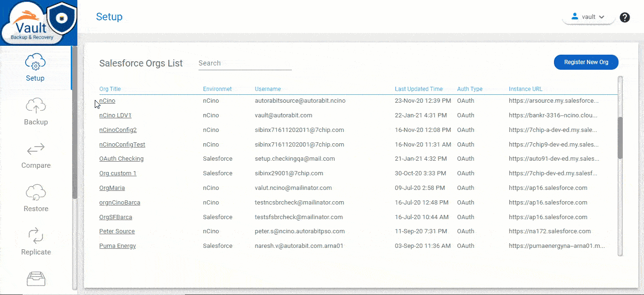
Task: Click timestamp 03-Sep-20 11:36 AM
Action: 422,246
